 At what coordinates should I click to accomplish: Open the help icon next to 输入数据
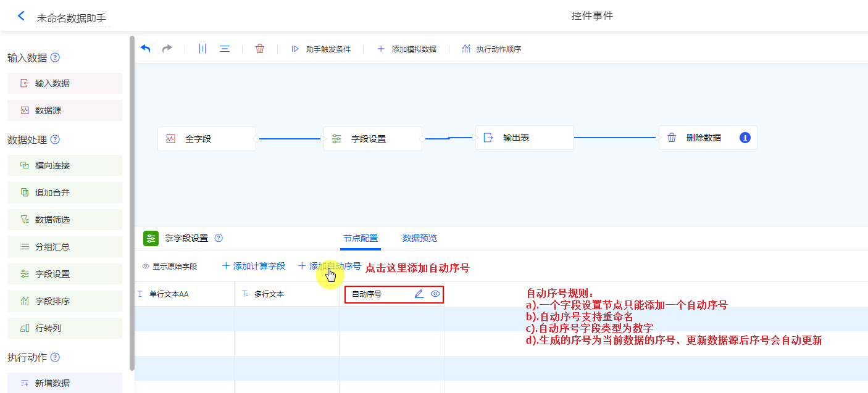(55, 58)
